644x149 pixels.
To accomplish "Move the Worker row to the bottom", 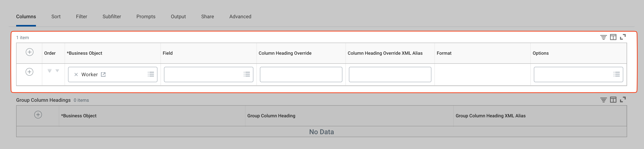I will point(49,71).
